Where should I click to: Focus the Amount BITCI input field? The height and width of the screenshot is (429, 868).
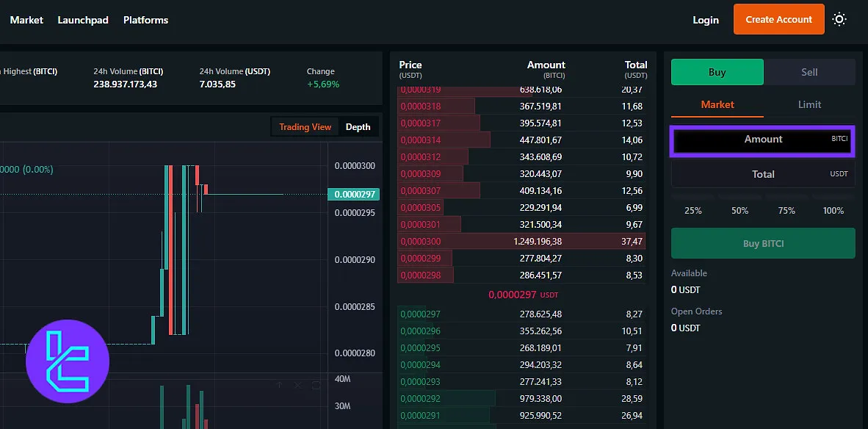point(762,140)
